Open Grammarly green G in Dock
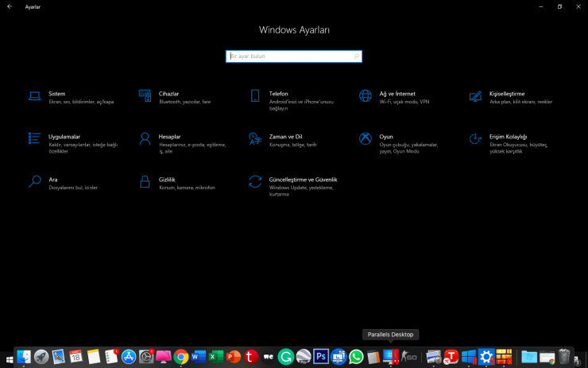The width and height of the screenshot is (588, 368). (x=286, y=357)
